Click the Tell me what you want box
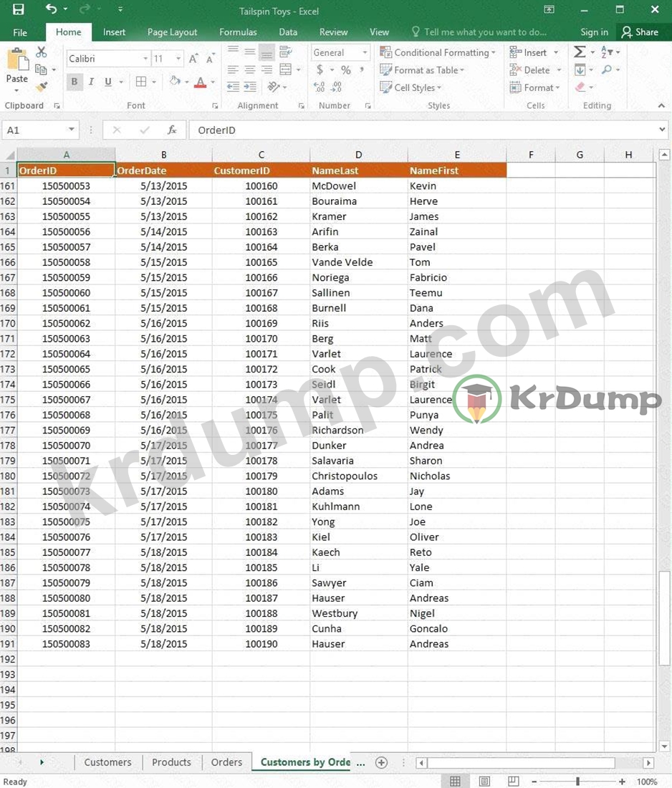Image resolution: width=672 pixels, height=788 pixels. (480, 32)
